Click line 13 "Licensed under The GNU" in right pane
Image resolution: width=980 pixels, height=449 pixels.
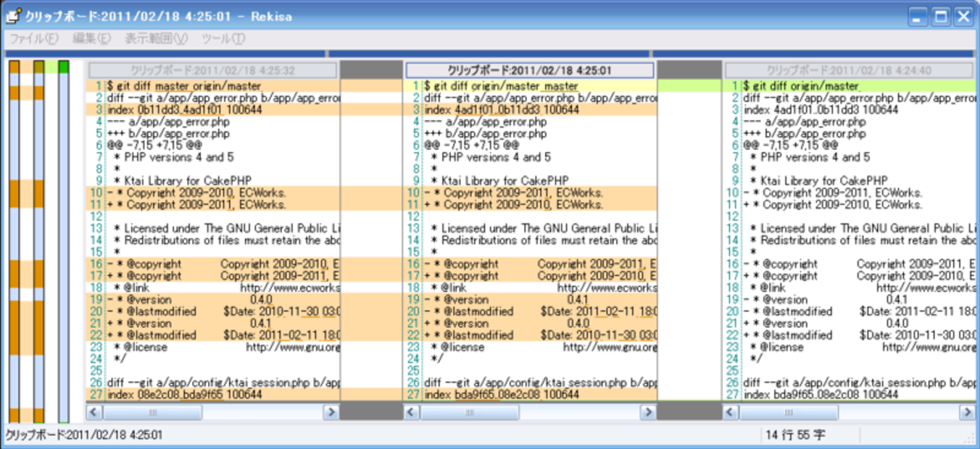coord(863,228)
